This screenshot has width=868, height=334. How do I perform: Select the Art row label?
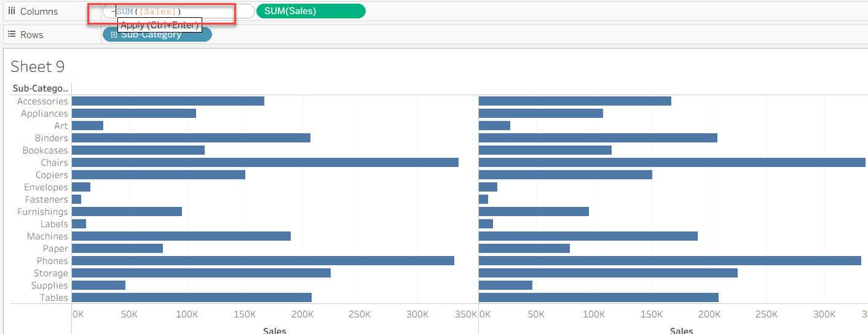61,126
